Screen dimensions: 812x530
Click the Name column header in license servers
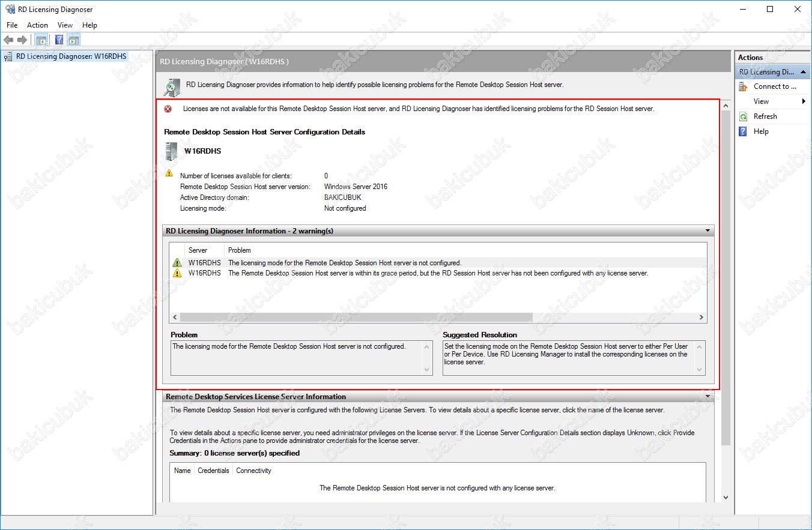[182, 471]
